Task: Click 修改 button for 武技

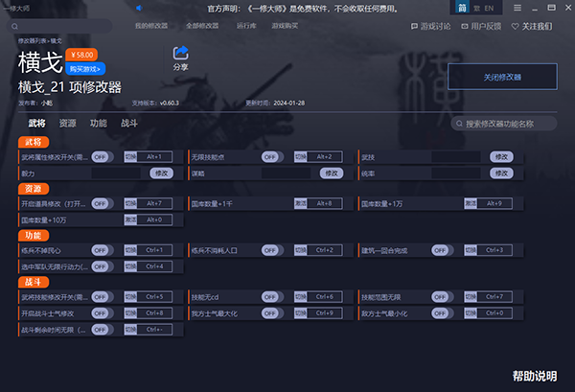Action: pyautogui.click(x=501, y=157)
